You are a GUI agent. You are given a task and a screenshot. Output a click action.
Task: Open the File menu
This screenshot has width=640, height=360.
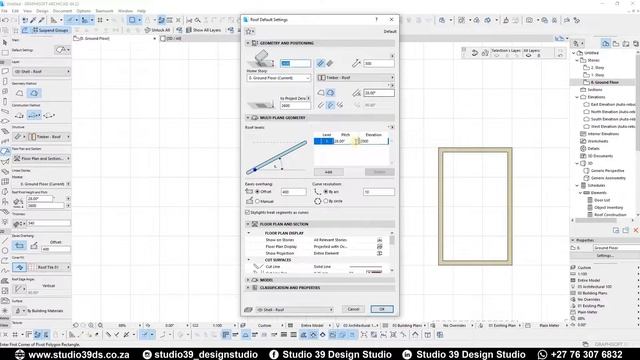pyautogui.click(x=4, y=11)
